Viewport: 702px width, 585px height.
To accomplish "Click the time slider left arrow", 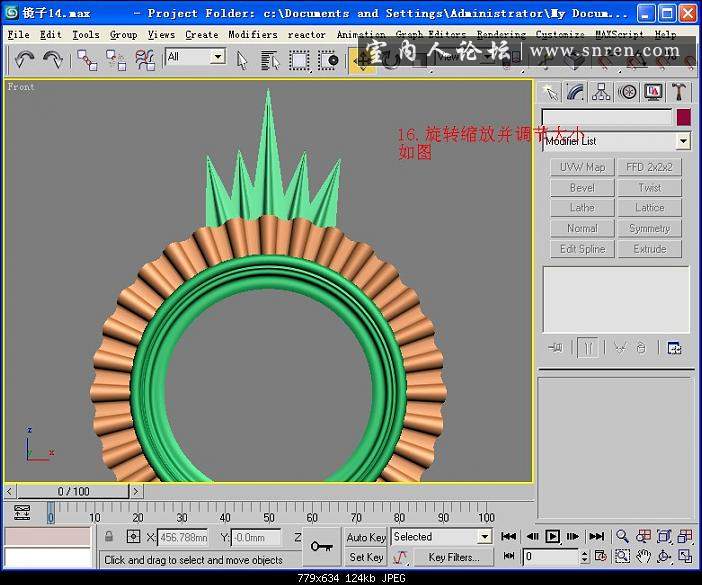I will coord(9,491).
